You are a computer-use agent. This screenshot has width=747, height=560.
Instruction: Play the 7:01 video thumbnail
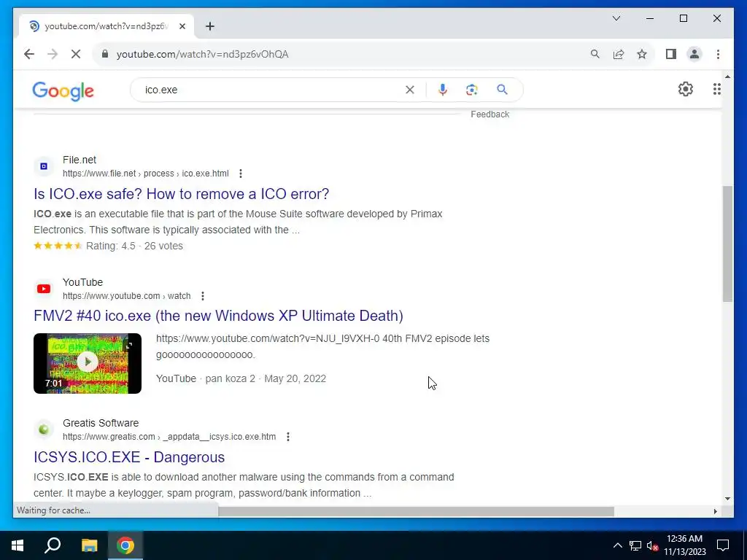(x=88, y=363)
